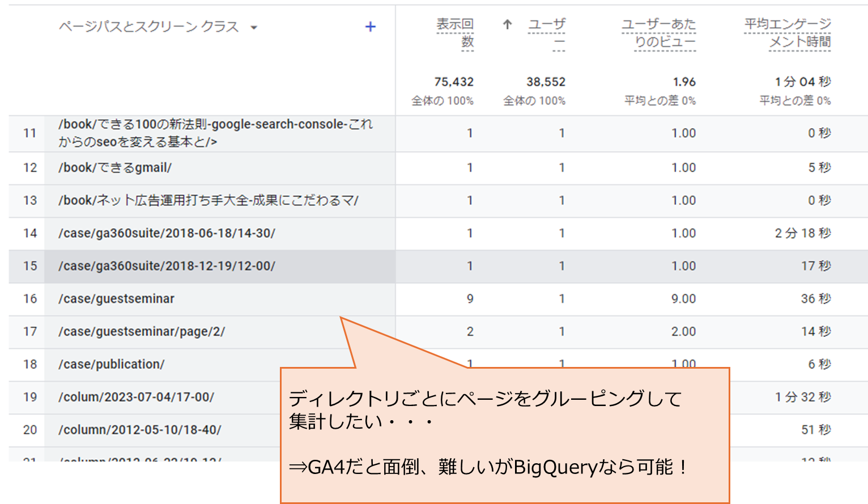
Task: Click the 2 views value in row 17
Action: click(470, 332)
